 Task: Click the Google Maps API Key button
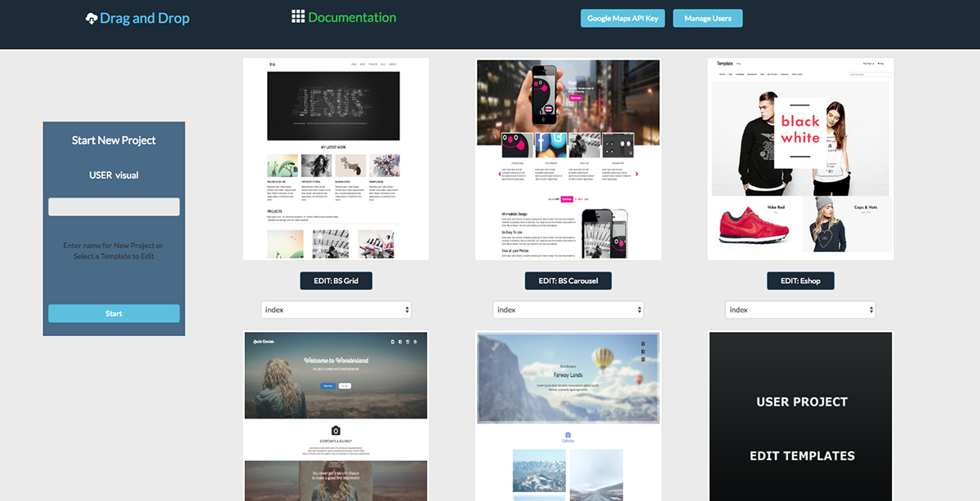point(624,18)
